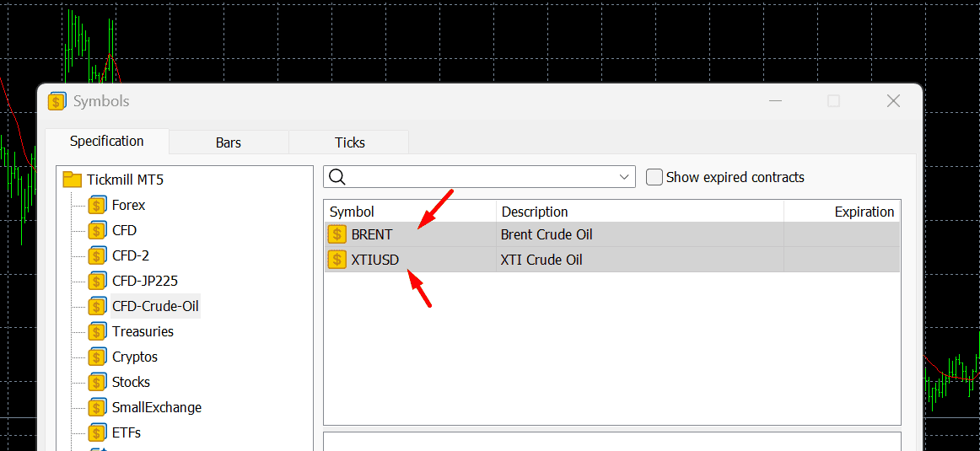The image size is (980, 451).
Task: Minimize the Symbols dialog
Action: point(775,100)
